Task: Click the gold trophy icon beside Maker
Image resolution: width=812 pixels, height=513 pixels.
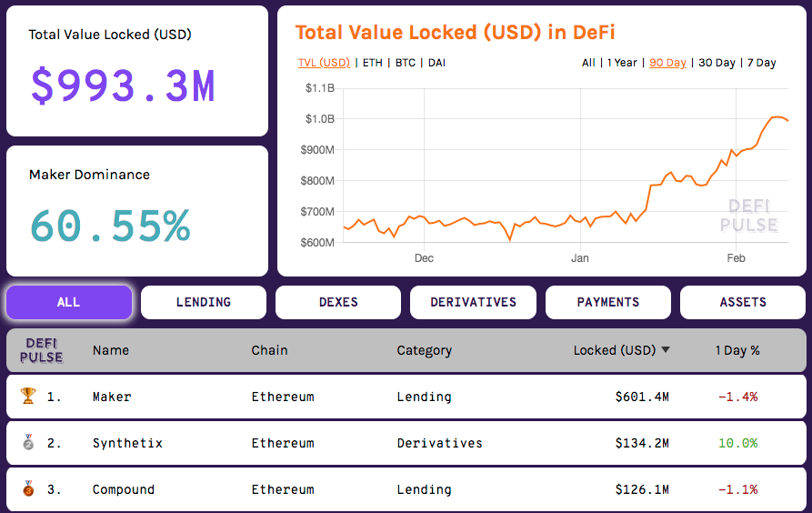Action: (x=27, y=397)
